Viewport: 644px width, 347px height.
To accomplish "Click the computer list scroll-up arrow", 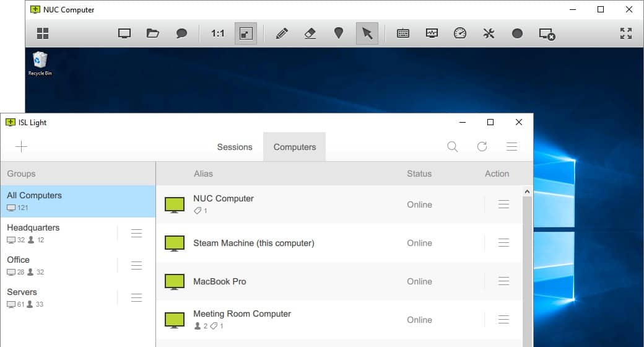I will tap(527, 191).
